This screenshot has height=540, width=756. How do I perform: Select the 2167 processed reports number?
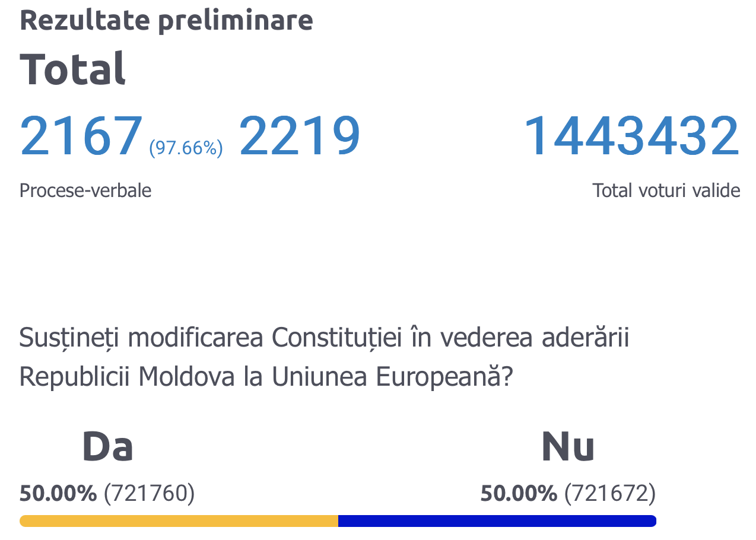click(82, 137)
